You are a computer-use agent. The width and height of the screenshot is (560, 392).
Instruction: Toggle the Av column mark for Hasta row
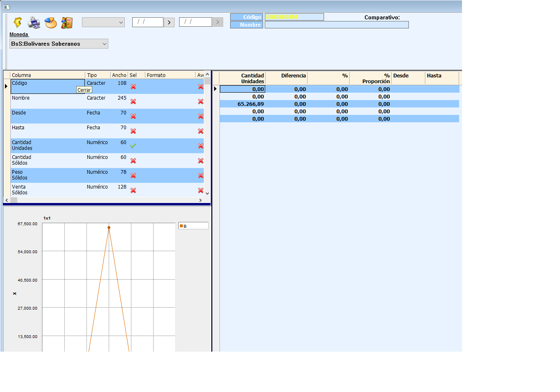point(201,131)
